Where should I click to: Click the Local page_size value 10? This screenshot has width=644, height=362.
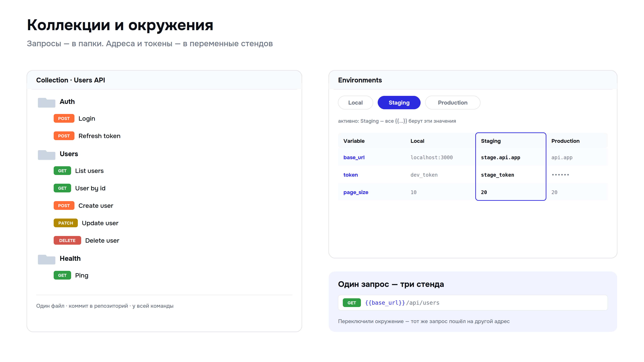point(414,192)
